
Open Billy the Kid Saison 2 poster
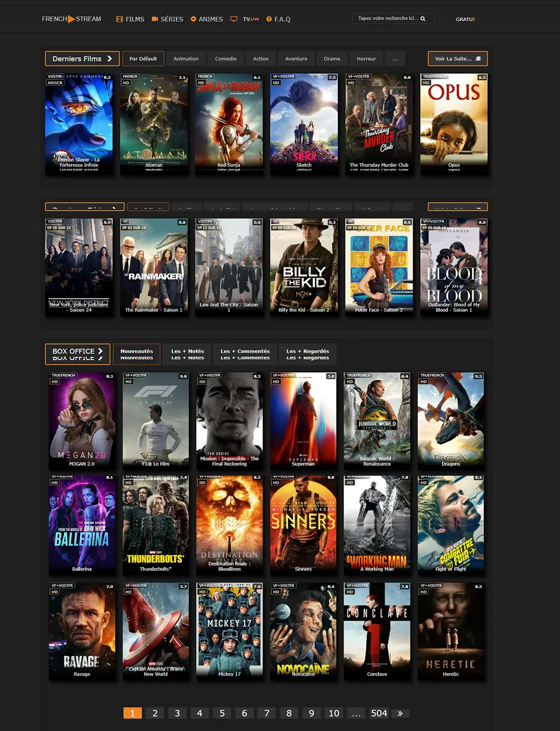[x=304, y=267]
